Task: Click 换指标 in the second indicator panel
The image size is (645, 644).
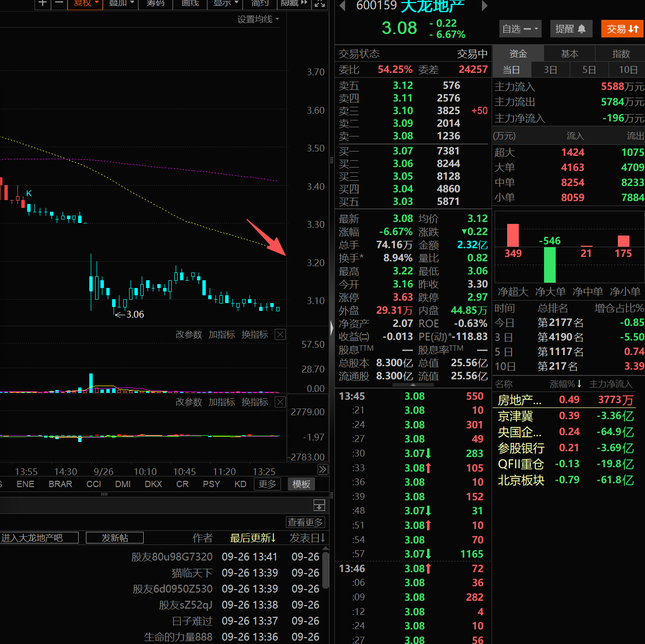Action: (x=255, y=402)
